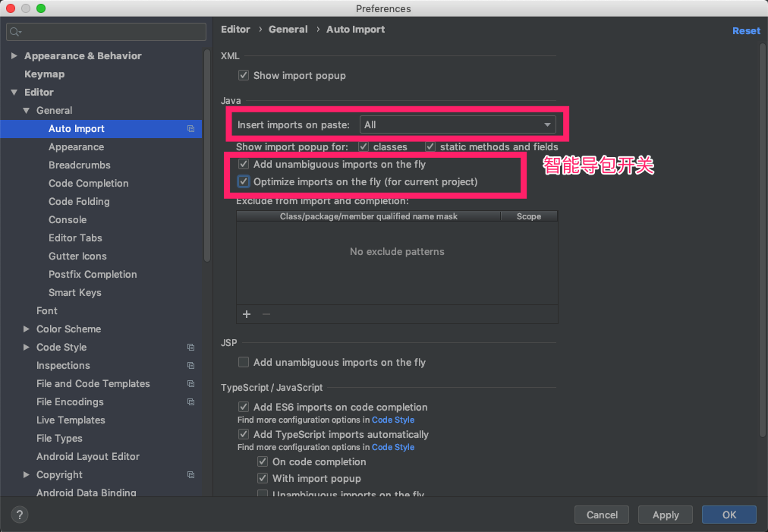The height and width of the screenshot is (532, 768).
Task: Click the right panel vertical scrollbar
Action: pos(762,240)
